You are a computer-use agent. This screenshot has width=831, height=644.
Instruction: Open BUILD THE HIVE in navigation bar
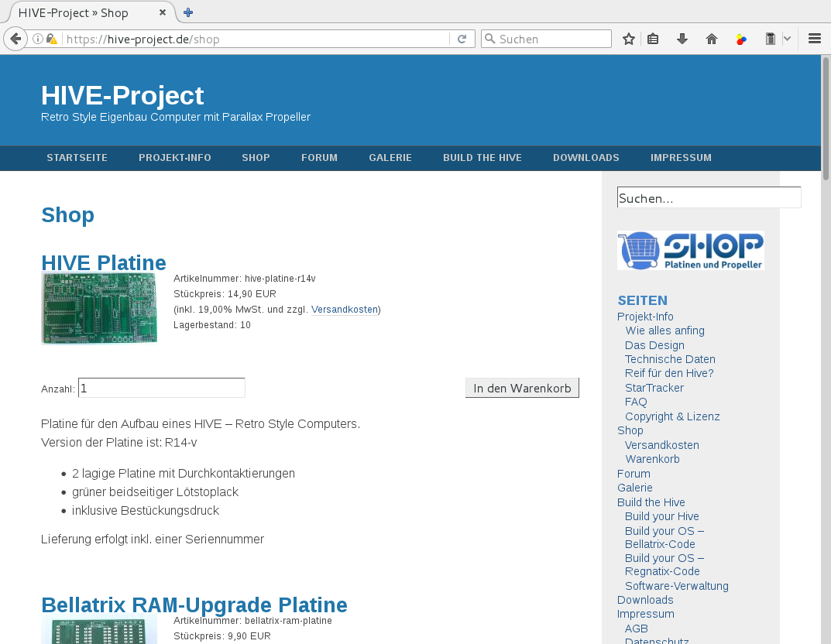click(482, 158)
